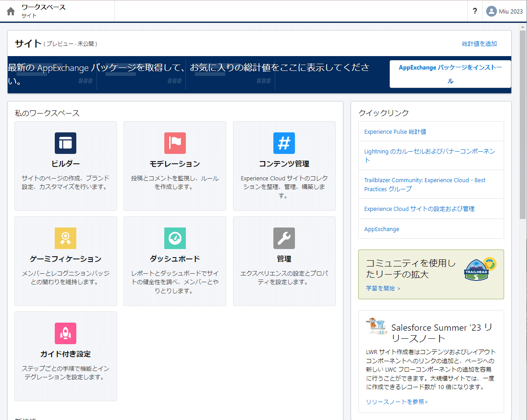Open the コンテンツ管理 hashtag icon

click(284, 143)
